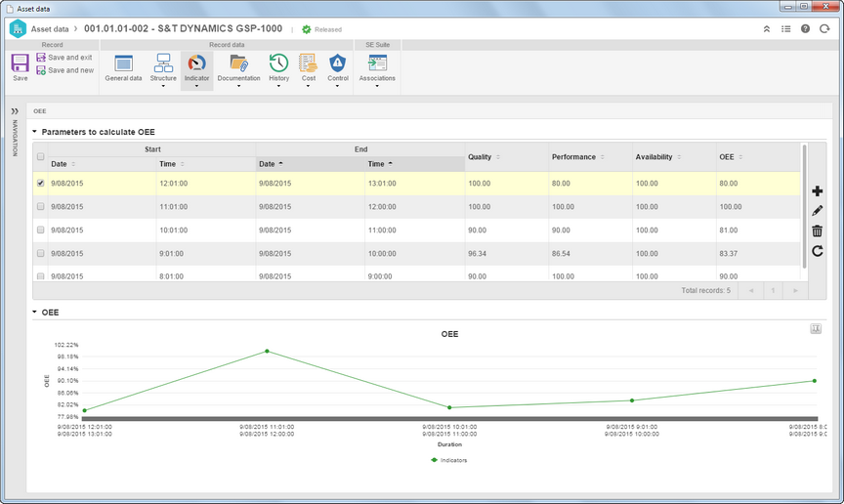Screen dimensions: 844x504
Task: Click Save and new
Action: [65, 70]
